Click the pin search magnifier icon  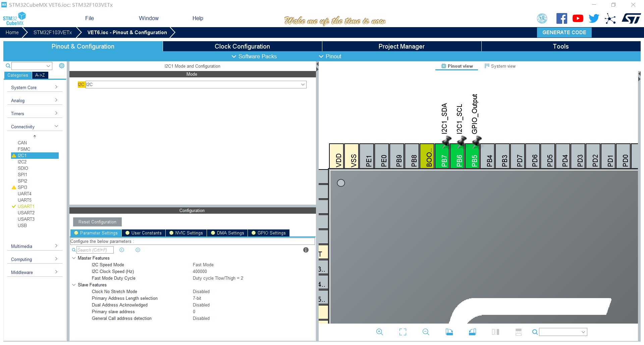point(535,332)
